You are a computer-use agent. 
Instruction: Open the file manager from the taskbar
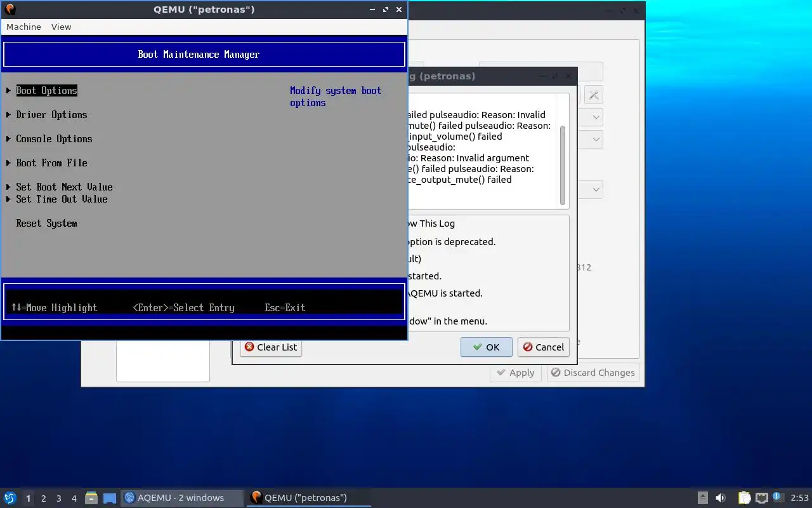point(91,498)
